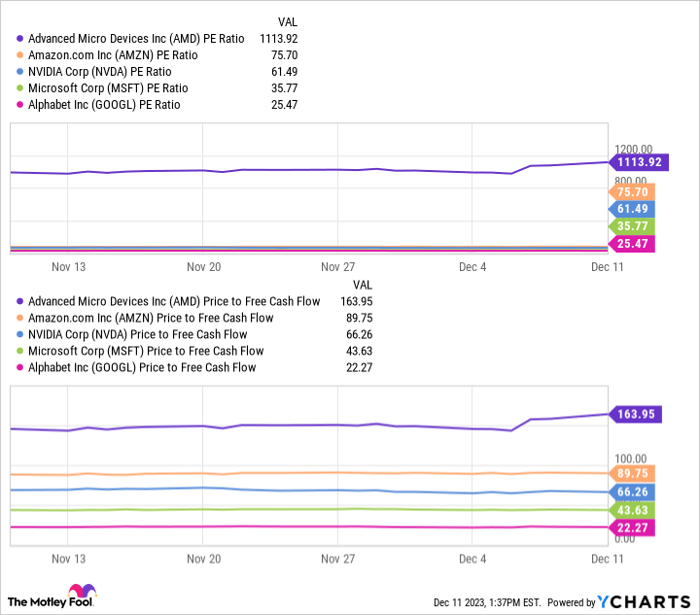
Task: Select 'Microsoft Corp (MSFT) PE Ratio' label
Action: pos(108,88)
